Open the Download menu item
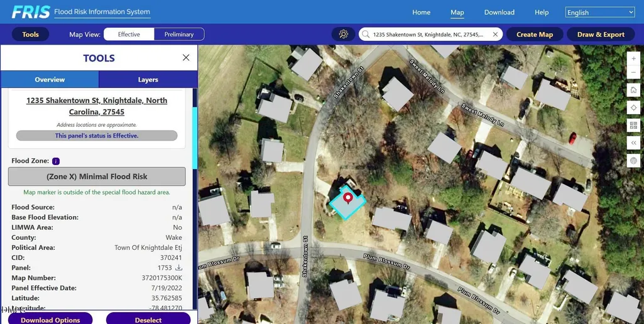 tap(499, 13)
